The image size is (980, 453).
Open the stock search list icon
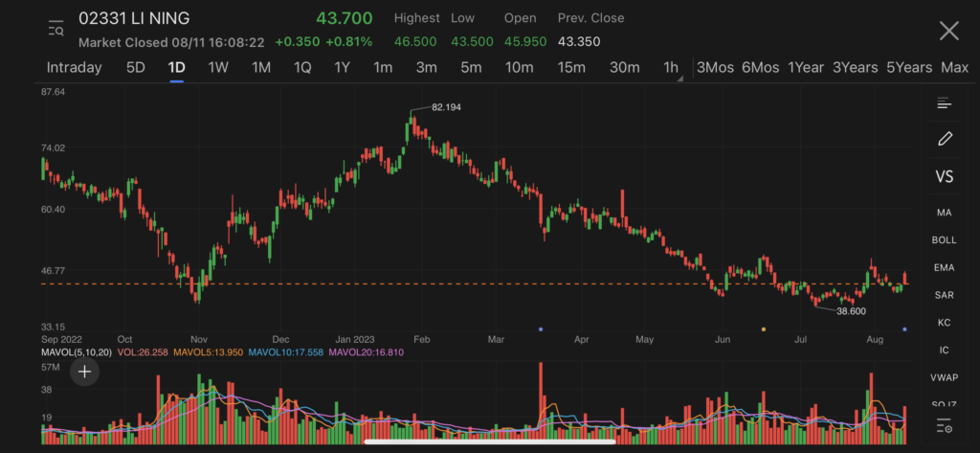(x=56, y=29)
